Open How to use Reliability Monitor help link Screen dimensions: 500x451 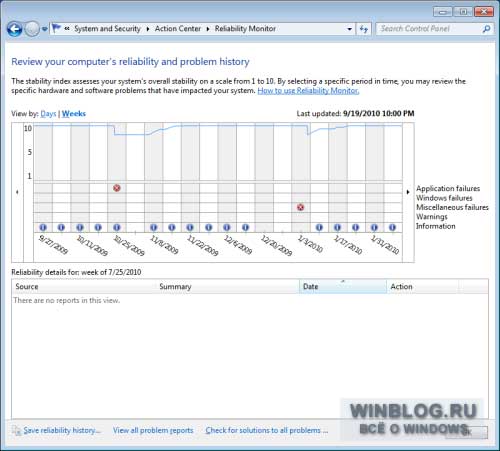tap(308, 91)
